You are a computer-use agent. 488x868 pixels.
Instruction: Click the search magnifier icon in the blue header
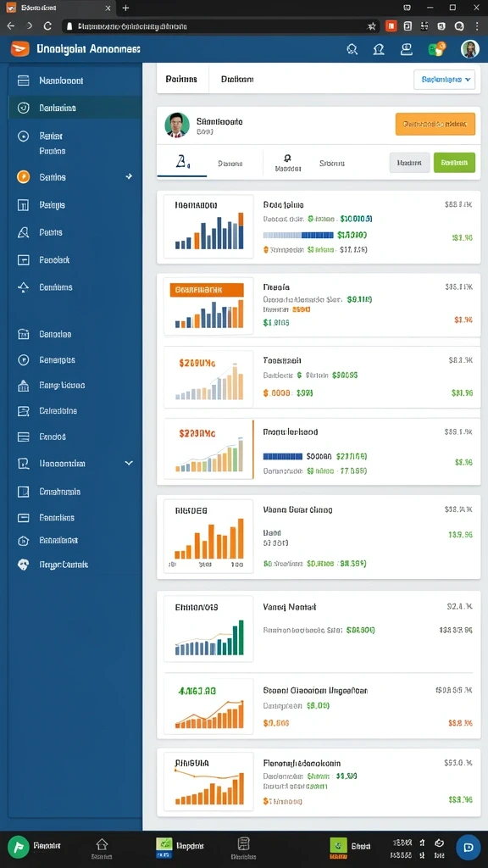352,49
